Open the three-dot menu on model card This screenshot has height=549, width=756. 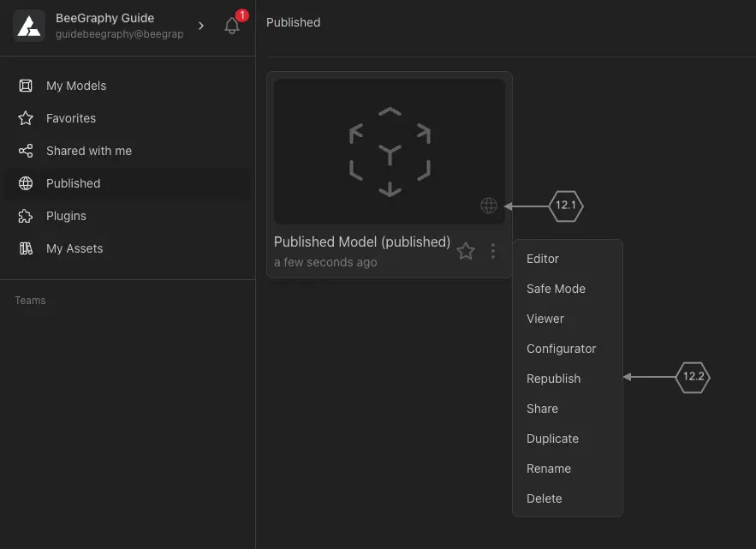[x=493, y=251]
